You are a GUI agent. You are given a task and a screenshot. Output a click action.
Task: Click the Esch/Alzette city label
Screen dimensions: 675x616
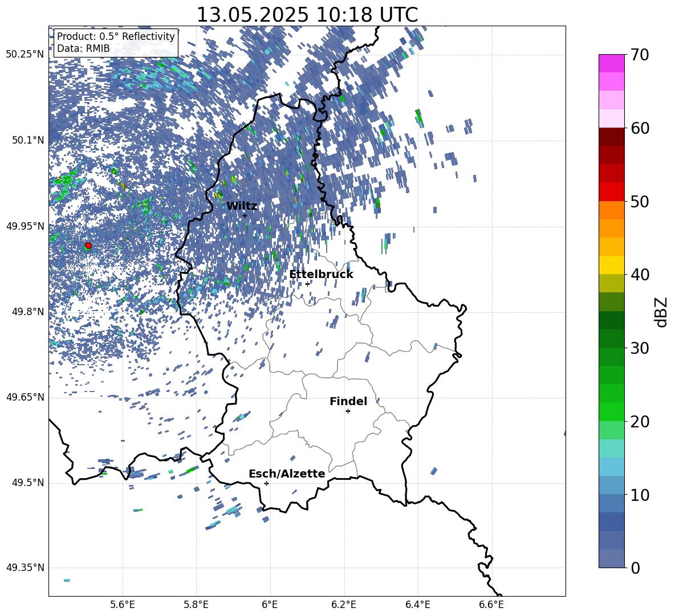pyautogui.click(x=287, y=474)
